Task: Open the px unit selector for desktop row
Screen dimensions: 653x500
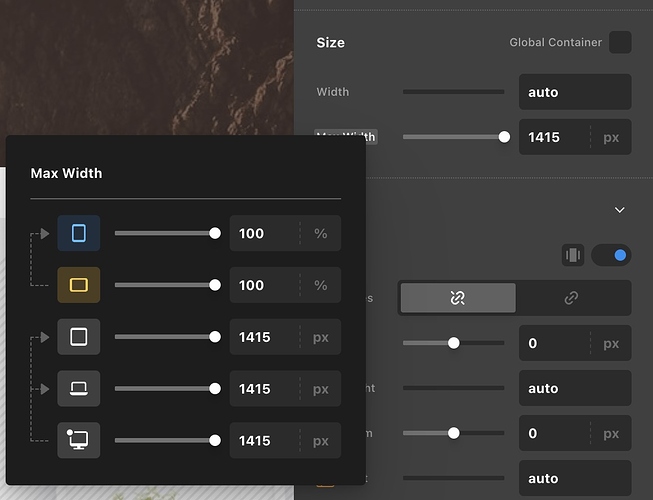Action: point(321,441)
